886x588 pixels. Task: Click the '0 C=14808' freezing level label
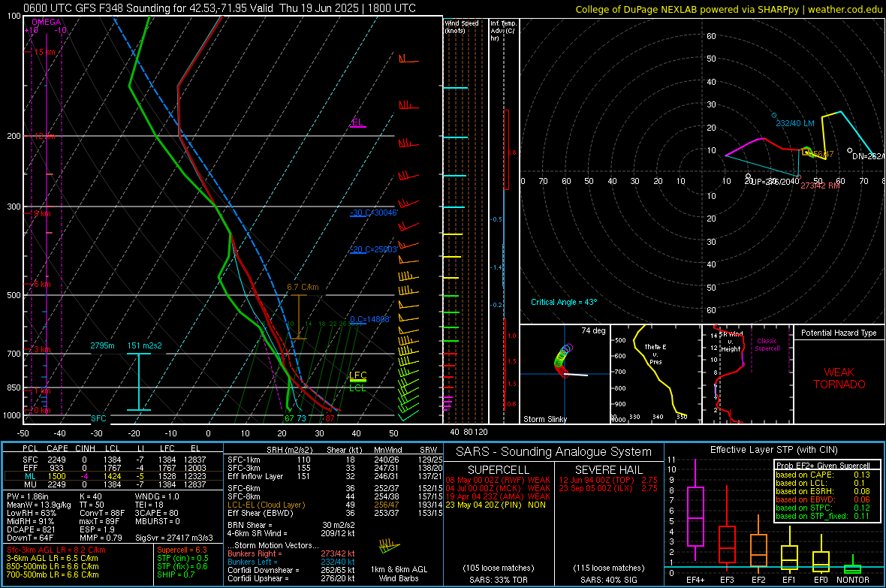point(370,319)
